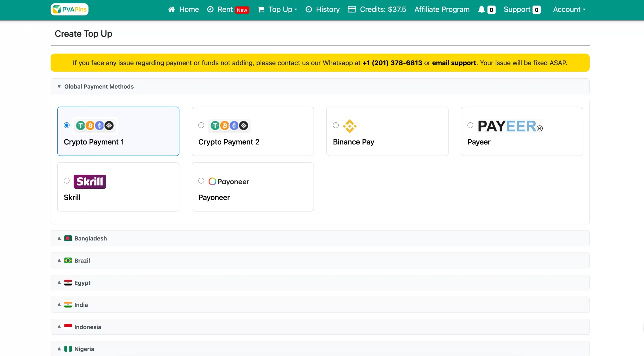Select the Payeer radio button
The image size is (644, 356).
[x=470, y=125]
